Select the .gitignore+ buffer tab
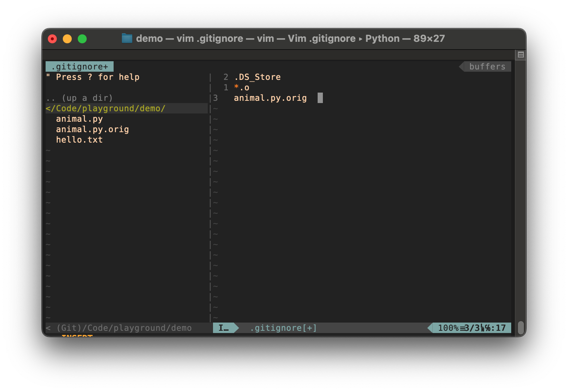This screenshot has height=392, width=568. point(79,66)
